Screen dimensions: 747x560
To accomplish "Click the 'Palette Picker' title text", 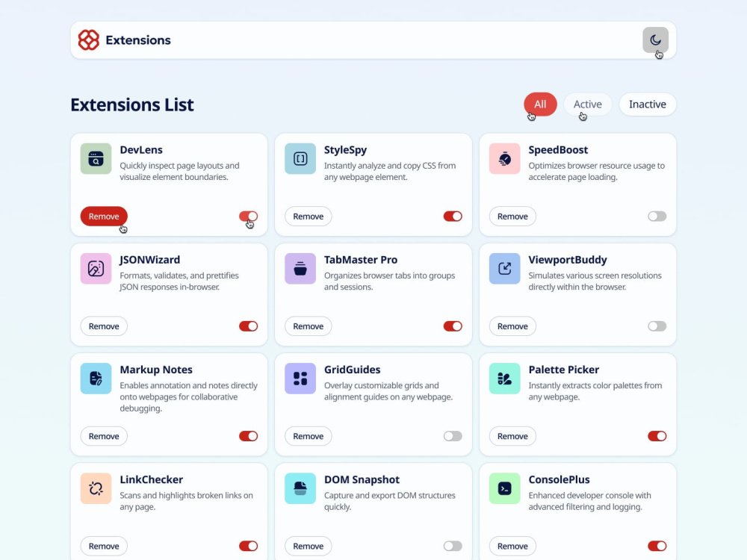I will [563, 370].
